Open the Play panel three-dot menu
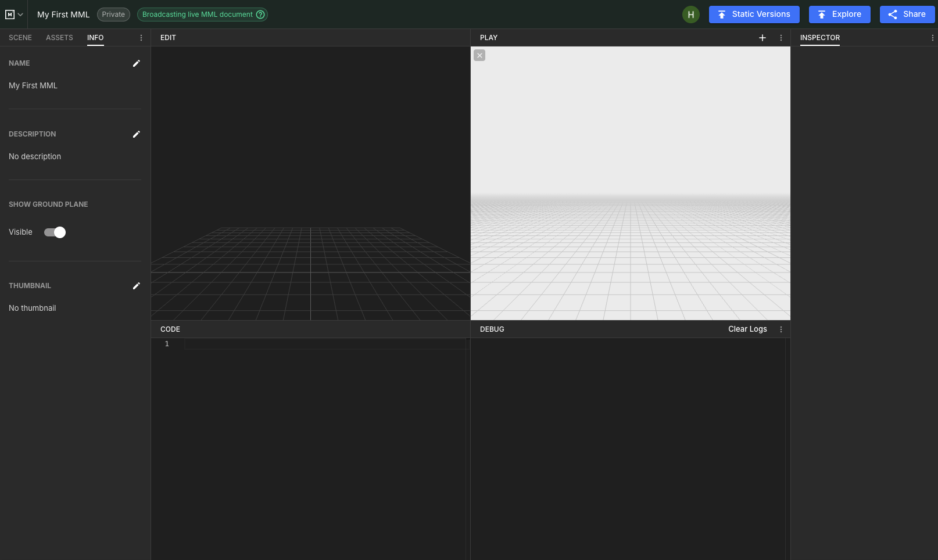Screen dimensions: 938x560 pos(781,38)
